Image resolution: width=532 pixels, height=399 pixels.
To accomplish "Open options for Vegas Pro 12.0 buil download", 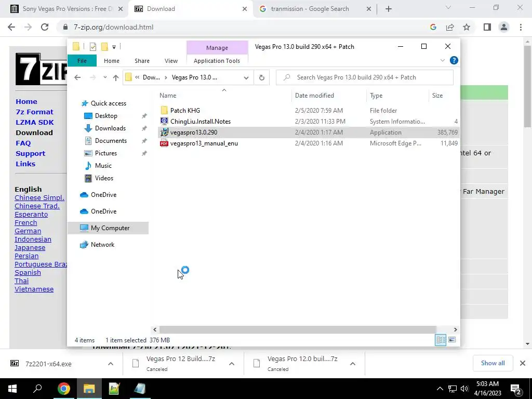I will click(x=353, y=363).
